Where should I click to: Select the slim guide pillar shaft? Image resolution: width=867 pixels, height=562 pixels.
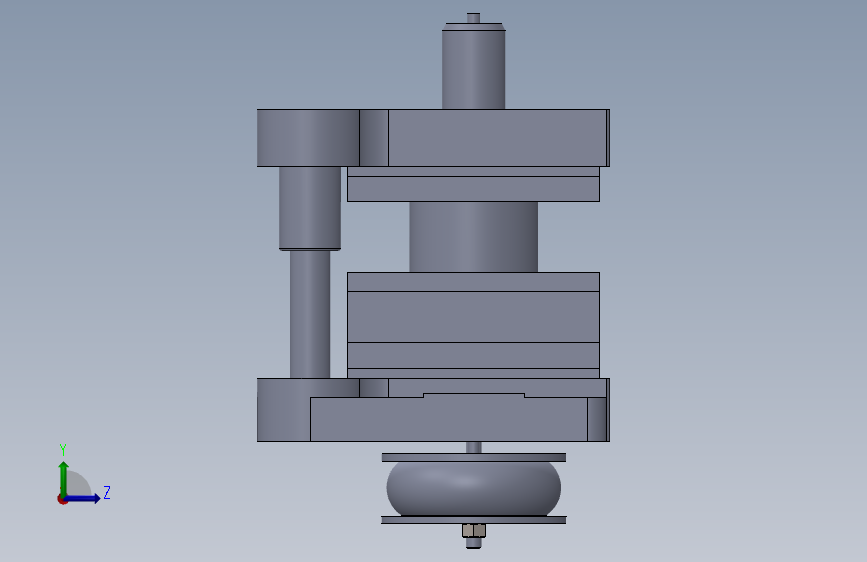(x=310, y=314)
